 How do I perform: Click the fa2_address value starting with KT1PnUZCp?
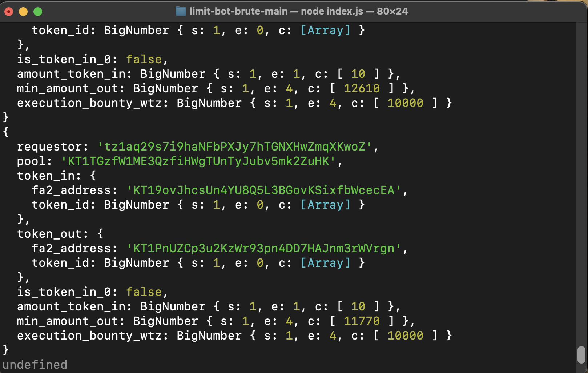click(x=263, y=248)
